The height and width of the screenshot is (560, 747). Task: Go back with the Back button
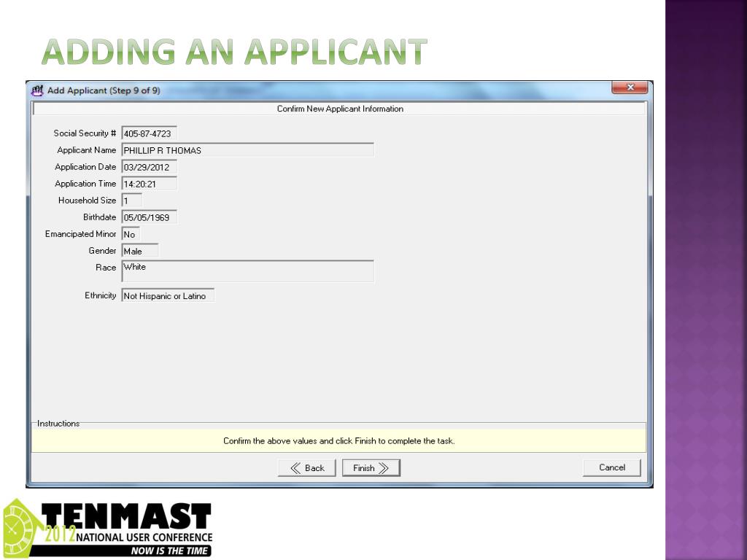(x=307, y=467)
